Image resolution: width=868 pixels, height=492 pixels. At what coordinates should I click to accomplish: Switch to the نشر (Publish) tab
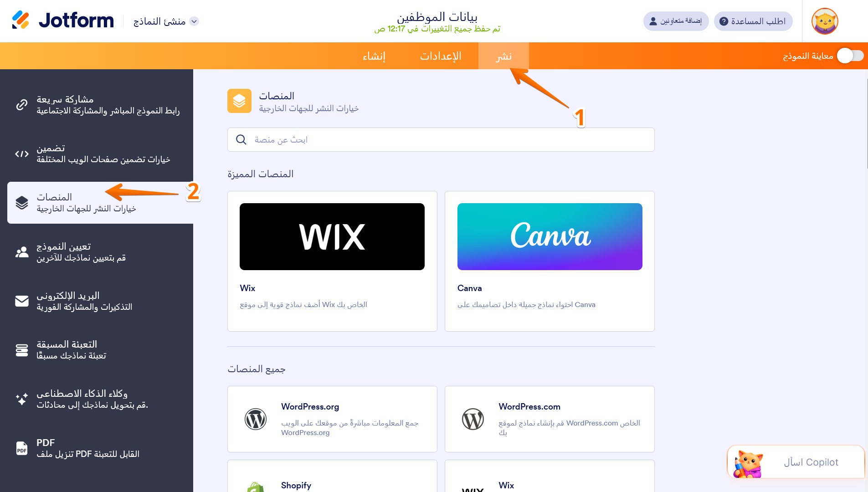click(503, 56)
